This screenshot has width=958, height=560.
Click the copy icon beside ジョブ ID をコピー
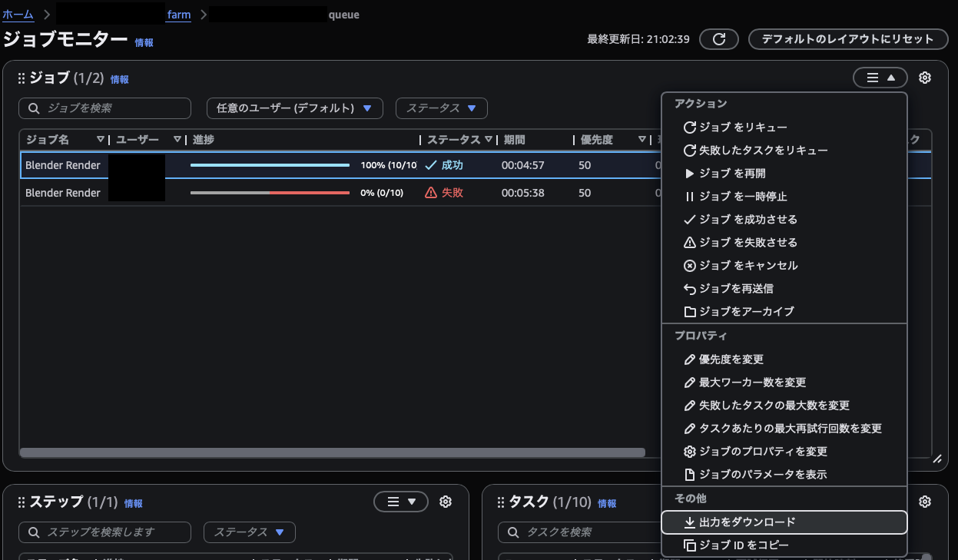point(689,545)
